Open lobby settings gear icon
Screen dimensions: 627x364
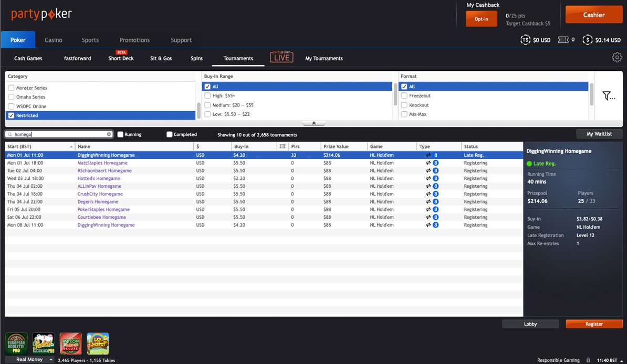coord(617,58)
